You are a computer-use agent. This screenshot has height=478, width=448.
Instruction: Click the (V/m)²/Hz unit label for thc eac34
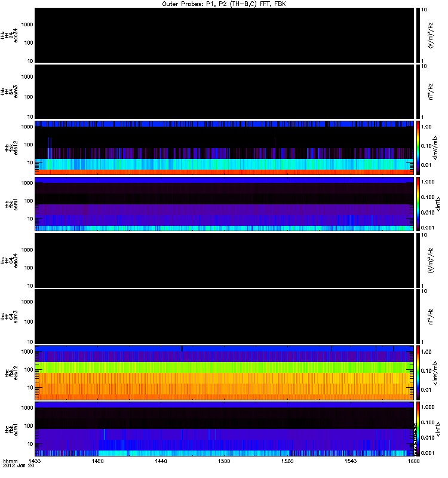(431, 261)
